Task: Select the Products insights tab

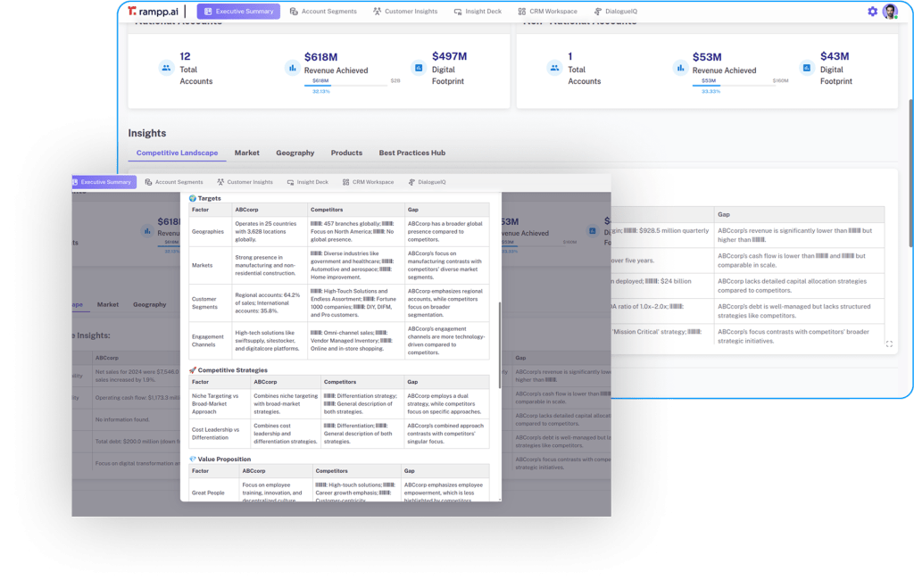Action: tap(346, 153)
